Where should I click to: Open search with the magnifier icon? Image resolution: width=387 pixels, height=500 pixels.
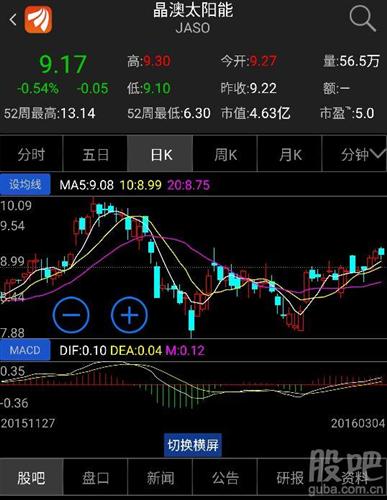(x=362, y=19)
